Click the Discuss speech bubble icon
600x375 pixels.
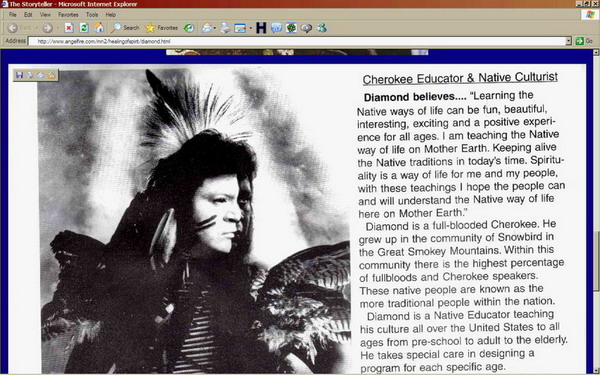307,28
